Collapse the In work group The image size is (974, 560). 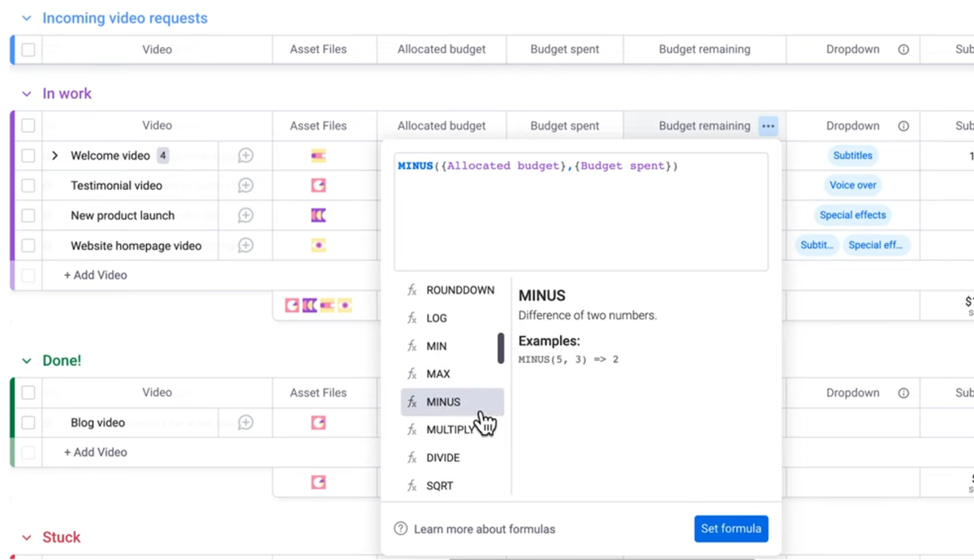click(x=27, y=94)
